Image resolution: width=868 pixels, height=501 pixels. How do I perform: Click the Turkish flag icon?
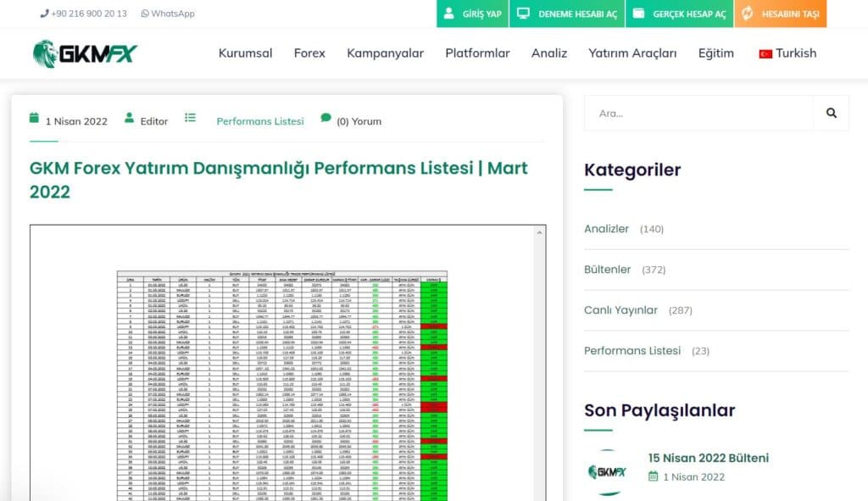tap(765, 53)
